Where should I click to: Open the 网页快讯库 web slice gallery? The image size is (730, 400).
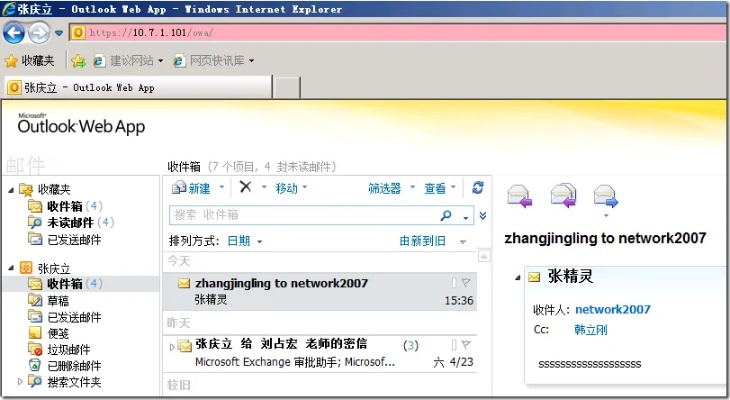[x=214, y=61]
